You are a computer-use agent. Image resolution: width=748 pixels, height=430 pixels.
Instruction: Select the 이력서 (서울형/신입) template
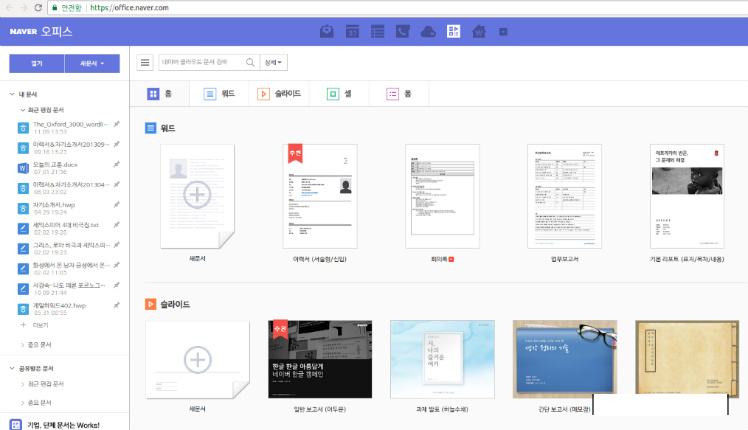point(320,197)
